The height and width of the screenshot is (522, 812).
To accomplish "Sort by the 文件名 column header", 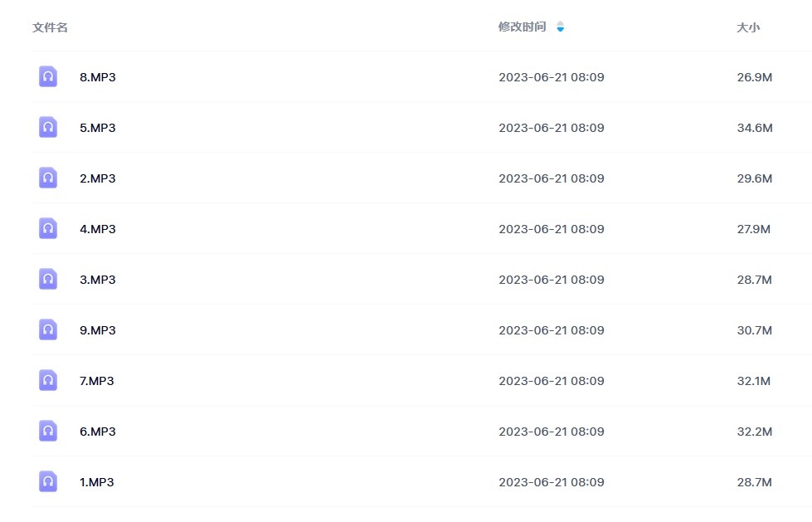I will tap(51, 27).
